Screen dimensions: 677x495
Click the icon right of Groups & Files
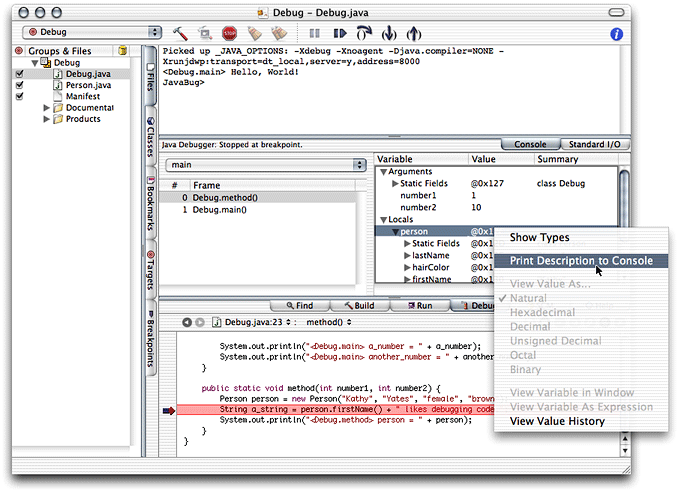coord(123,51)
